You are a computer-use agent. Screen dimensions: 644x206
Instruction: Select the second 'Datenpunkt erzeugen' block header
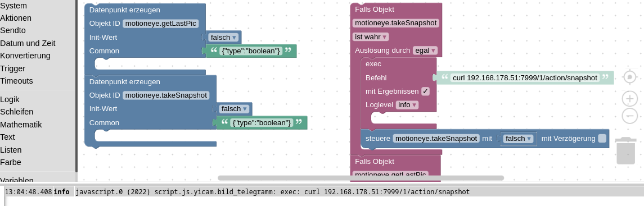pos(125,81)
